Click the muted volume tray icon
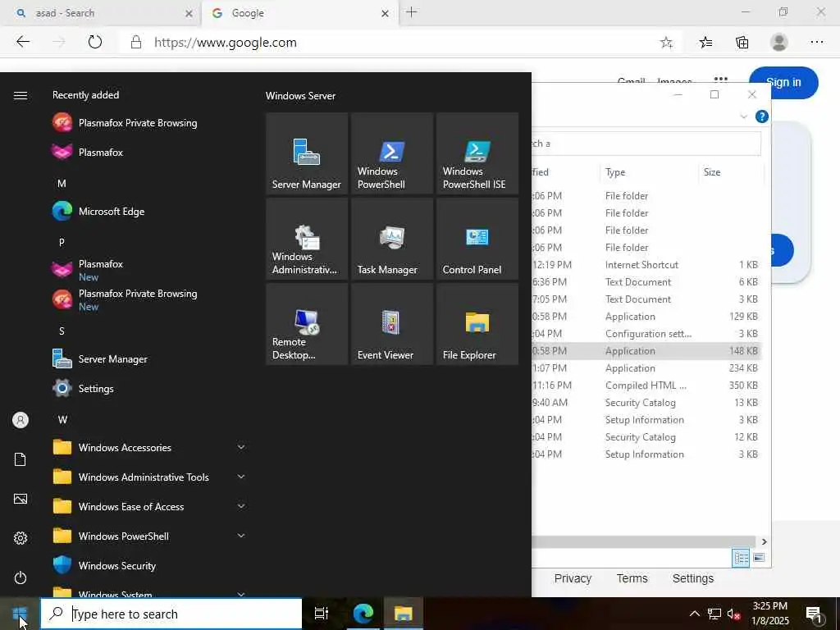This screenshot has width=840, height=630. click(x=733, y=614)
